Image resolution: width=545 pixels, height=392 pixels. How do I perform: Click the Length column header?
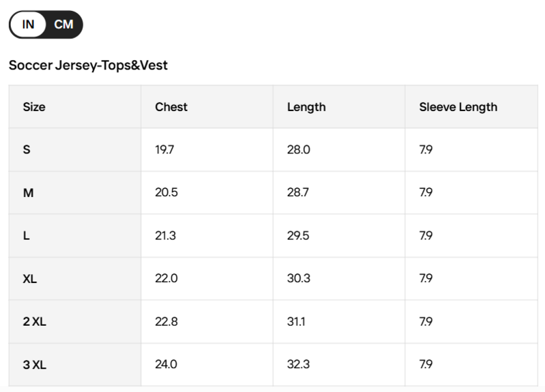coord(306,107)
